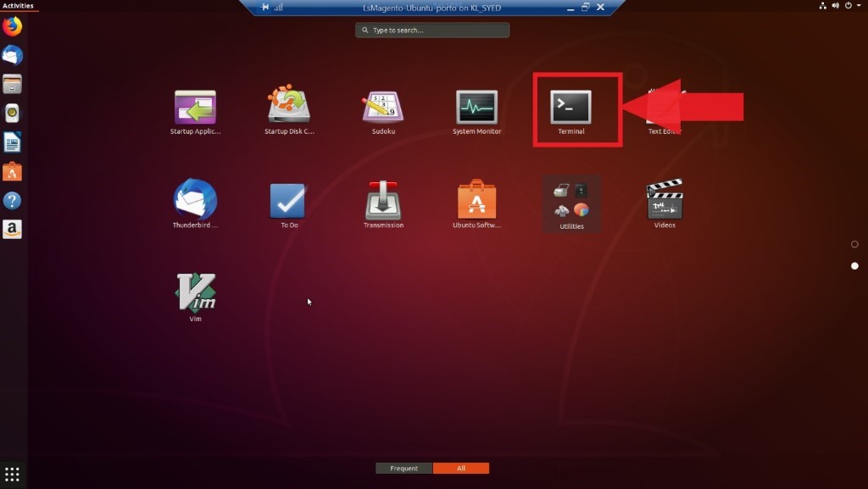Screen dimensions: 868x489
Task: Open the Utilities folder
Action: (x=571, y=205)
